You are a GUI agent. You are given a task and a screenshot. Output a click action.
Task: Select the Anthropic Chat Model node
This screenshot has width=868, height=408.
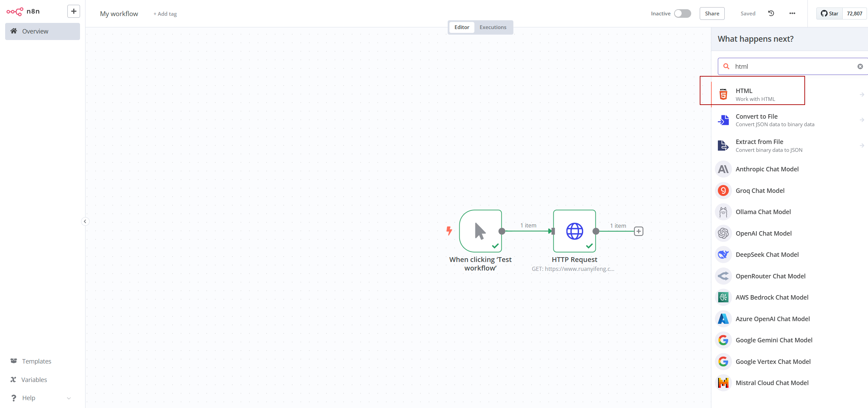coord(767,169)
